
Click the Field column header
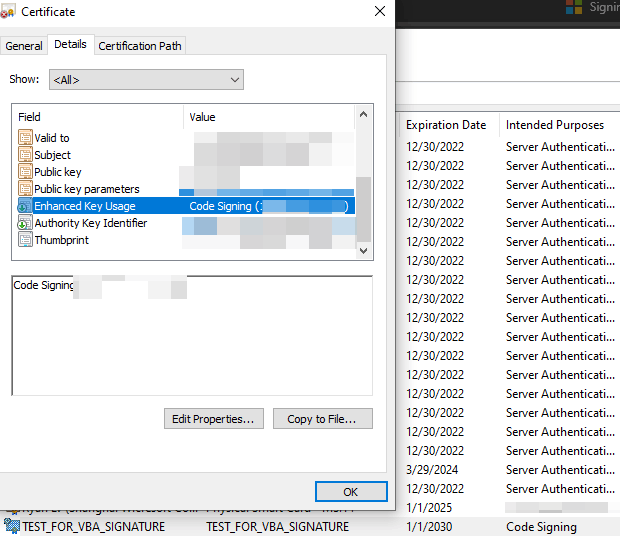coord(98,117)
